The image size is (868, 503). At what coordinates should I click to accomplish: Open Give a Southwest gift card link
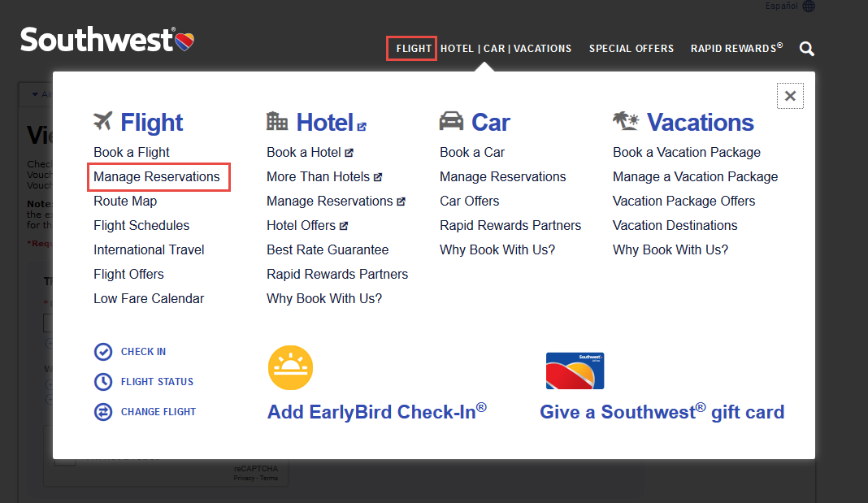click(662, 412)
